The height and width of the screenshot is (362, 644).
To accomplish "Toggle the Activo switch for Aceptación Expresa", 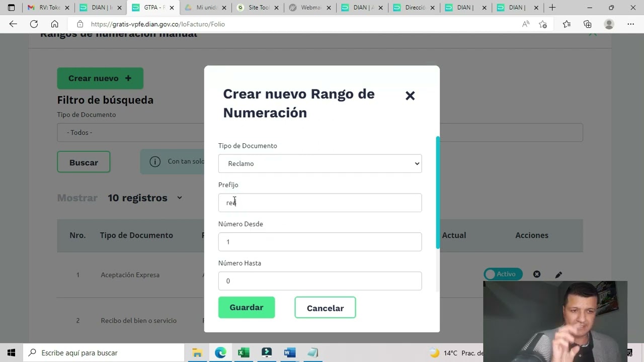I will [x=503, y=274].
